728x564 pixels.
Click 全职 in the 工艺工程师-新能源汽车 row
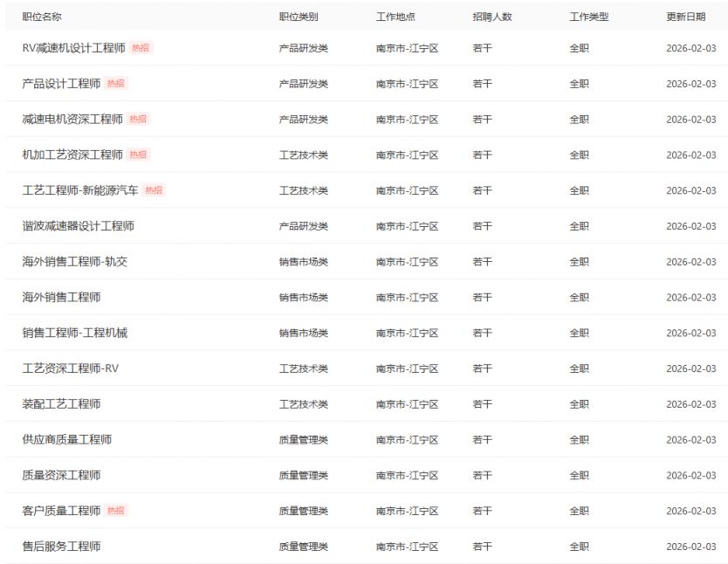[580, 190]
